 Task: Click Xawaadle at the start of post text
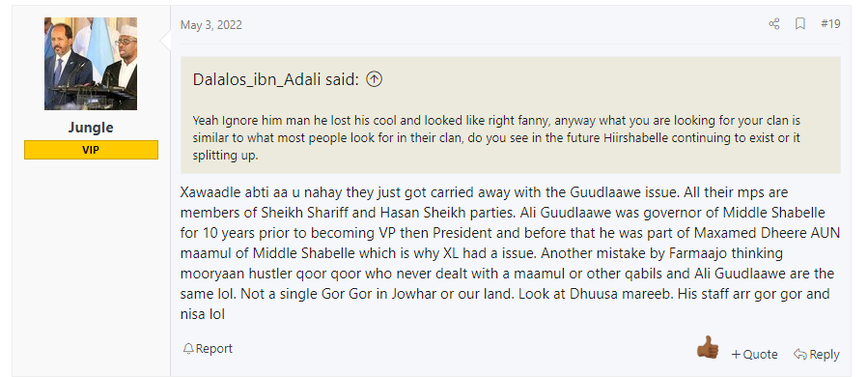(x=209, y=193)
